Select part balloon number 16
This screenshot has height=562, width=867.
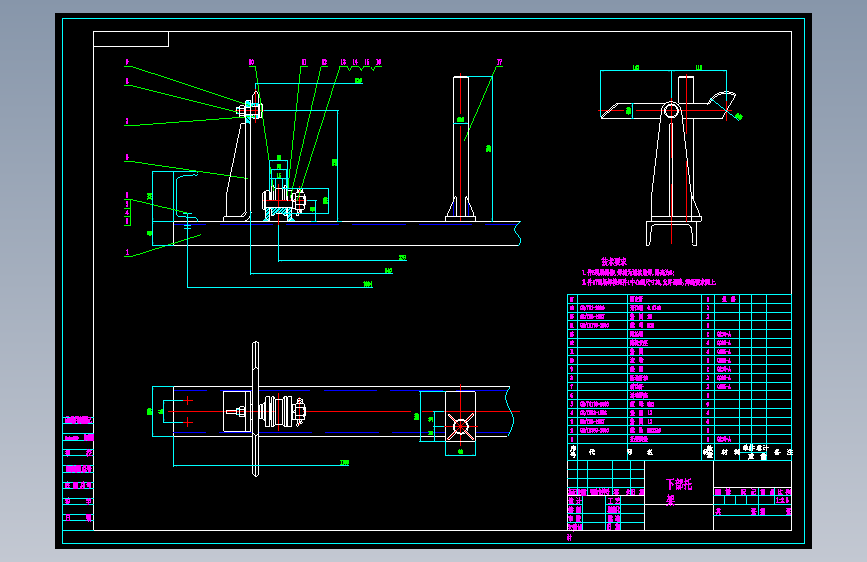(378, 62)
